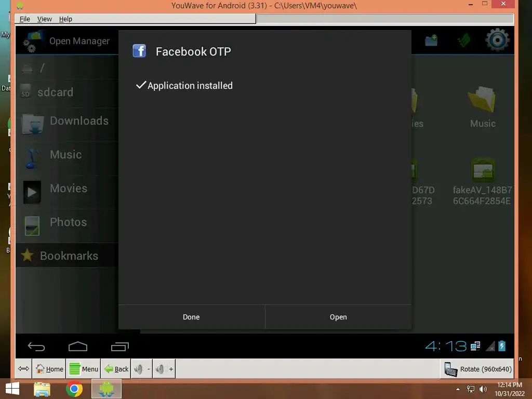Open sdcard in the sidebar
Viewport: 532px width, 399px height.
67,92
